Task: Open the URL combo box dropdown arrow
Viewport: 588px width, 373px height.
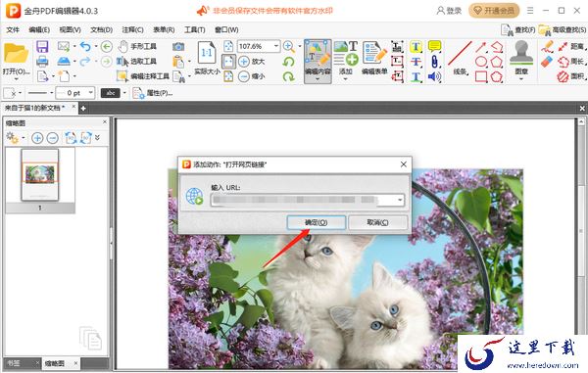Action: 400,200
